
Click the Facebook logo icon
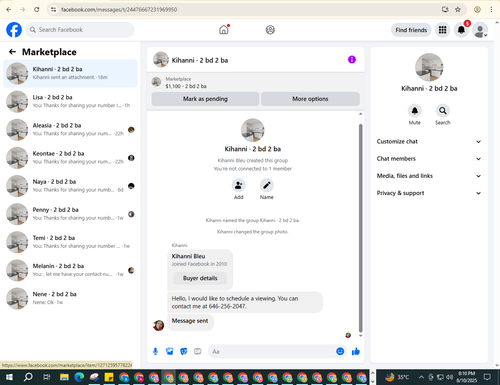click(14, 30)
